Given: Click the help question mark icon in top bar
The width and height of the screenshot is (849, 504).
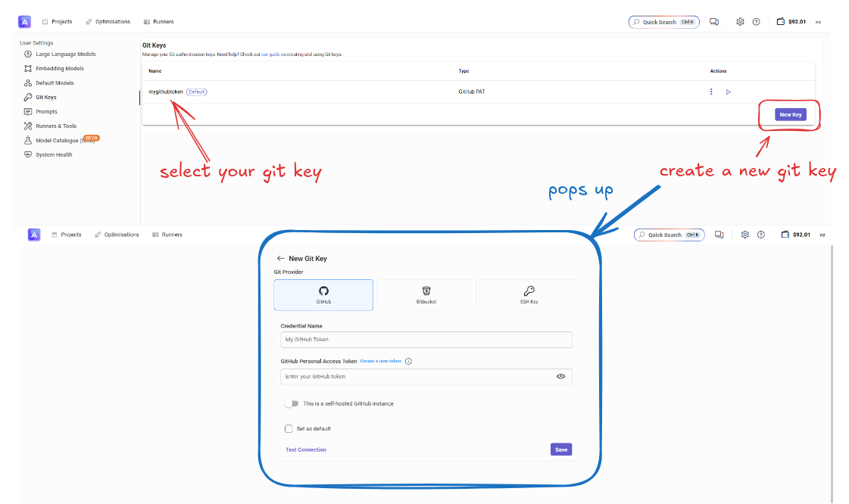Looking at the screenshot, I should [x=756, y=22].
